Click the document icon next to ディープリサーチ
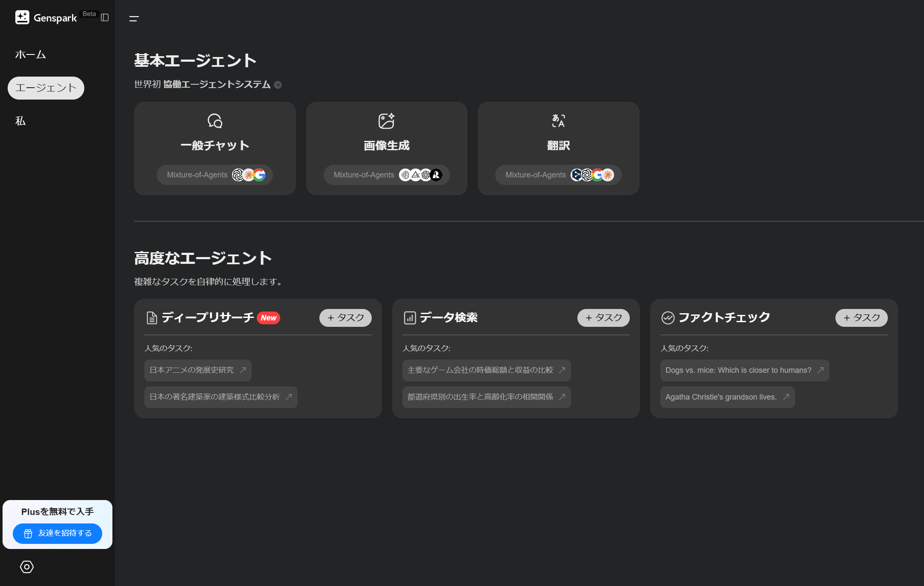This screenshot has width=924, height=586. tap(152, 317)
